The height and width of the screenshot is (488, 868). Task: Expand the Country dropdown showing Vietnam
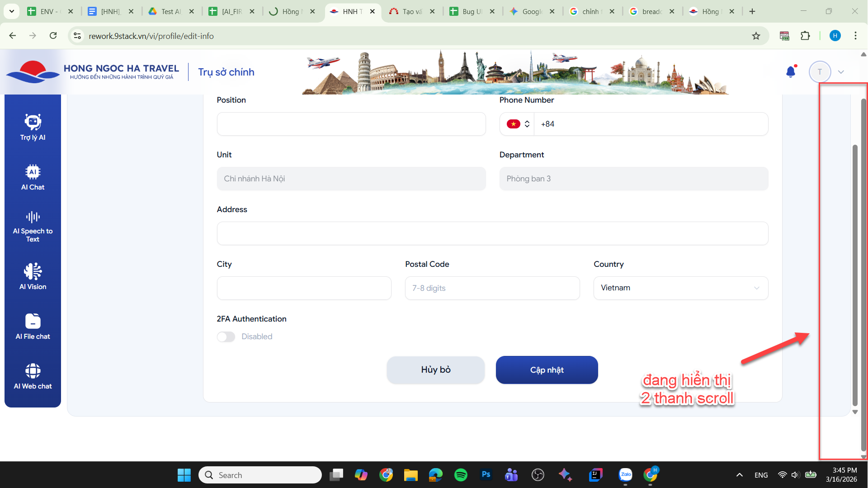point(680,288)
